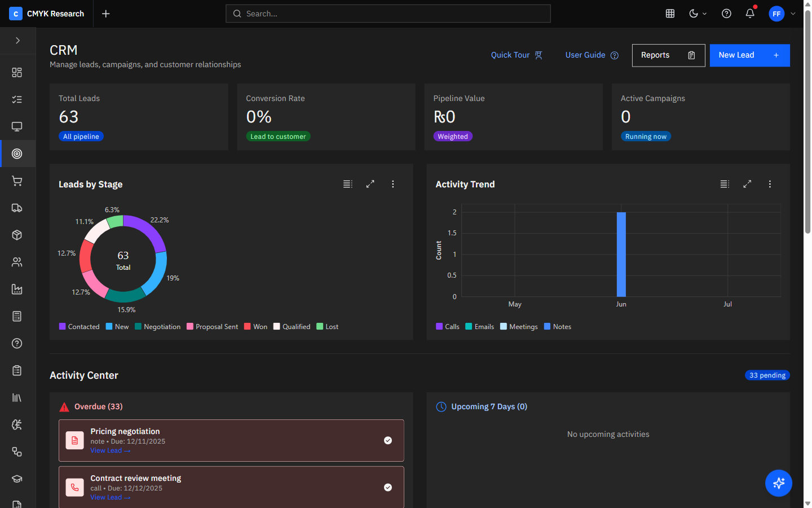Open the calculator icon in sidebar
This screenshot has width=812, height=508.
pos(17,316)
